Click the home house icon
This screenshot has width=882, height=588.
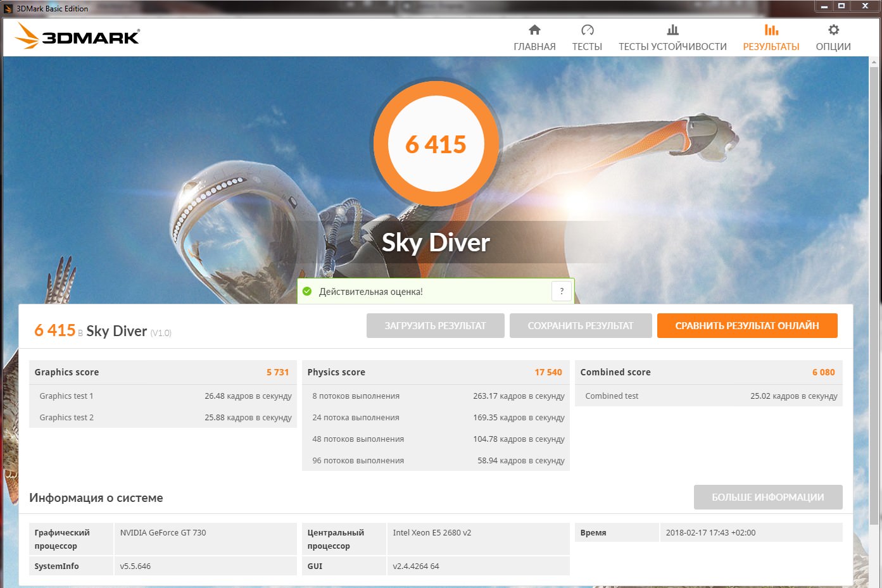534,30
